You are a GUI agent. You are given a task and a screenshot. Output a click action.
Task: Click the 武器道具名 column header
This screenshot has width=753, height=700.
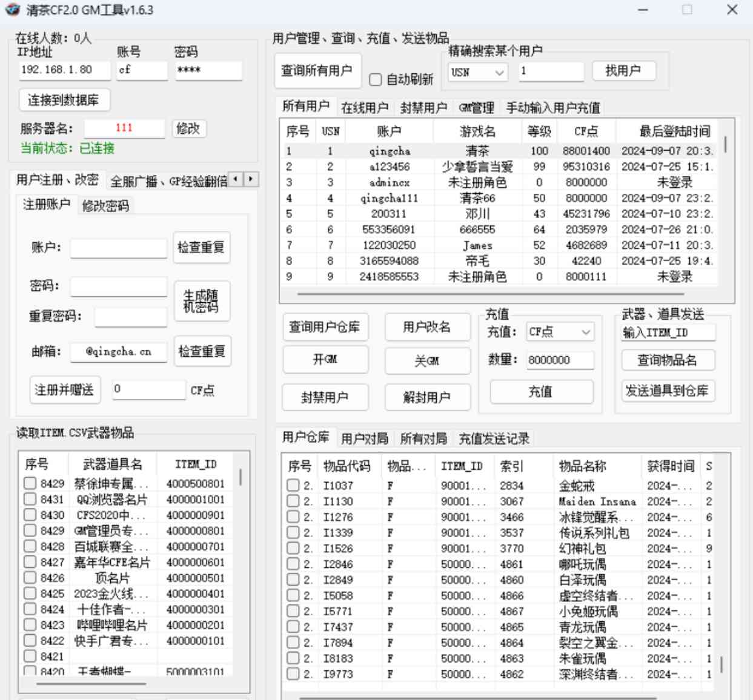(112, 464)
